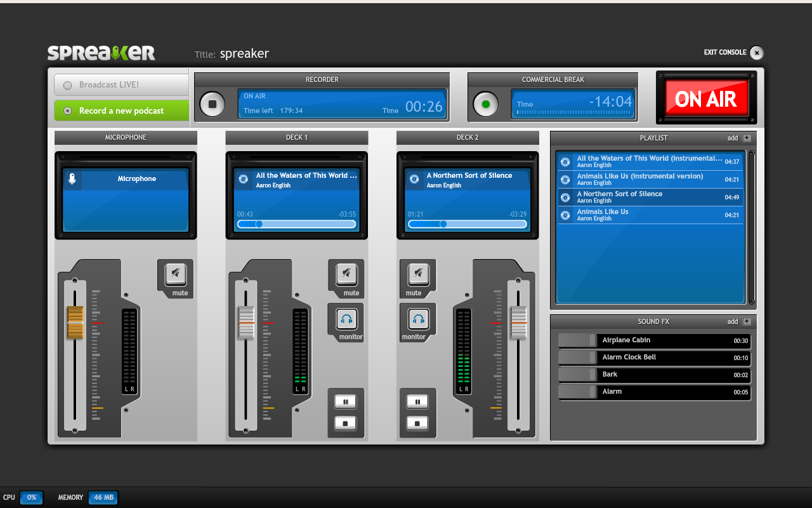Click the MEMORY 46 MB indicator

click(x=103, y=498)
